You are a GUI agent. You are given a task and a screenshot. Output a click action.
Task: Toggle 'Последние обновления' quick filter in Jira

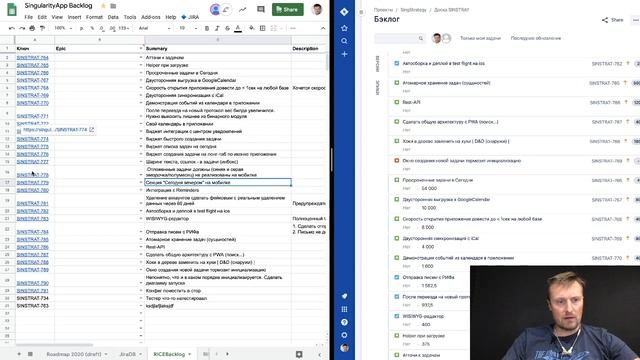pos(536,38)
